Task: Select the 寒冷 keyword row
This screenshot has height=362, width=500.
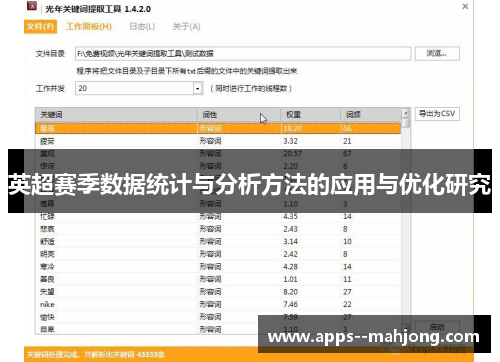Action: 218,267
